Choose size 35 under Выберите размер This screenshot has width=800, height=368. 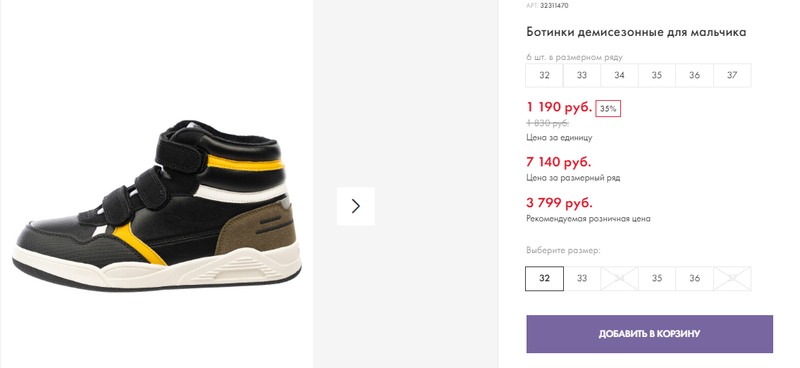pyautogui.click(x=657, y=278)
